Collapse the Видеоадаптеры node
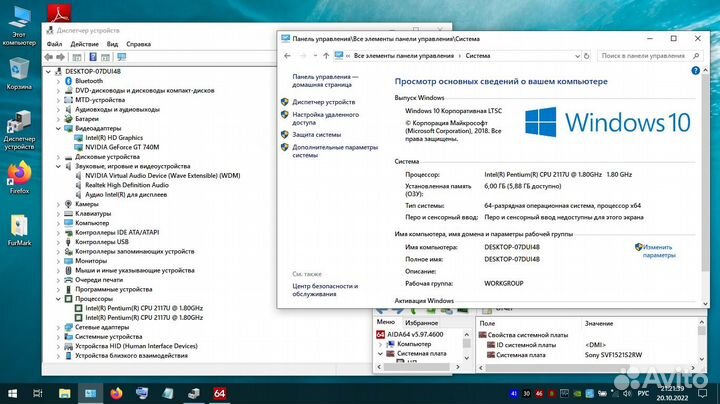 click(x=58, y=129)
